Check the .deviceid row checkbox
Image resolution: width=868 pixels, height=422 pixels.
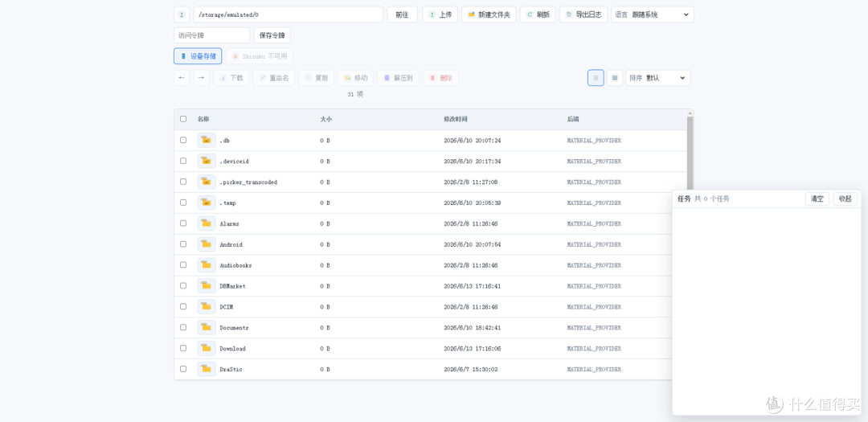pyautogui.click(x=183, y=161)
